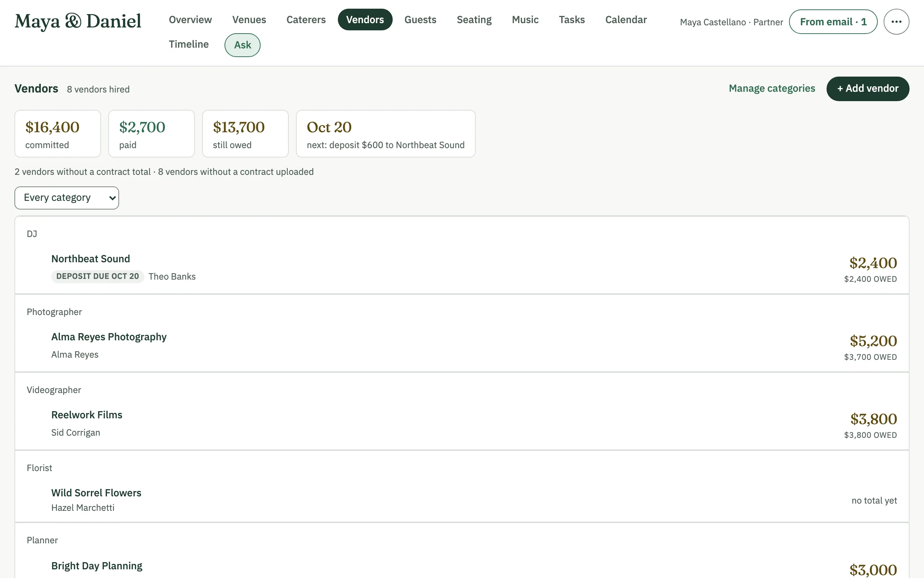Click the Sid Corrigan contact name

pos(75,432)
